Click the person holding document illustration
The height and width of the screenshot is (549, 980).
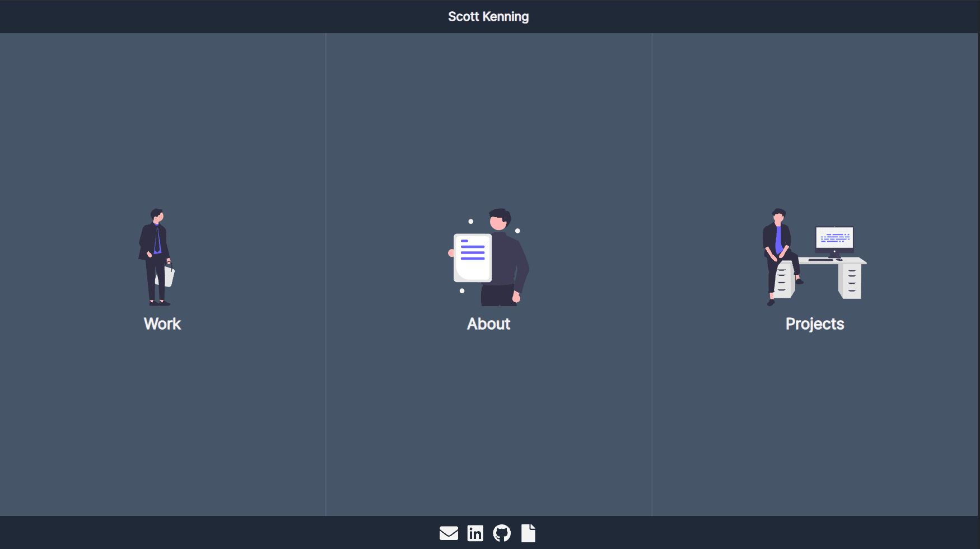click(x=488, y=257)
